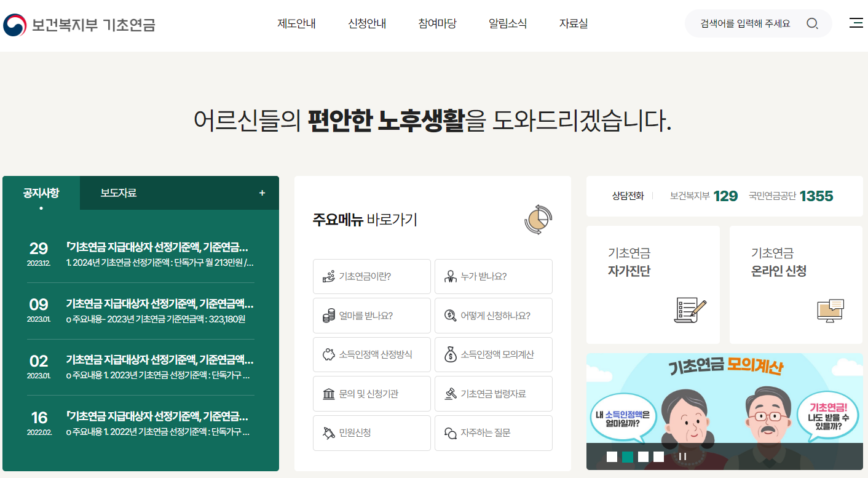Click the 누가 받나요? shortcut label
The height and width of the screenshot is (478, 868).
[x=484, y=277]
